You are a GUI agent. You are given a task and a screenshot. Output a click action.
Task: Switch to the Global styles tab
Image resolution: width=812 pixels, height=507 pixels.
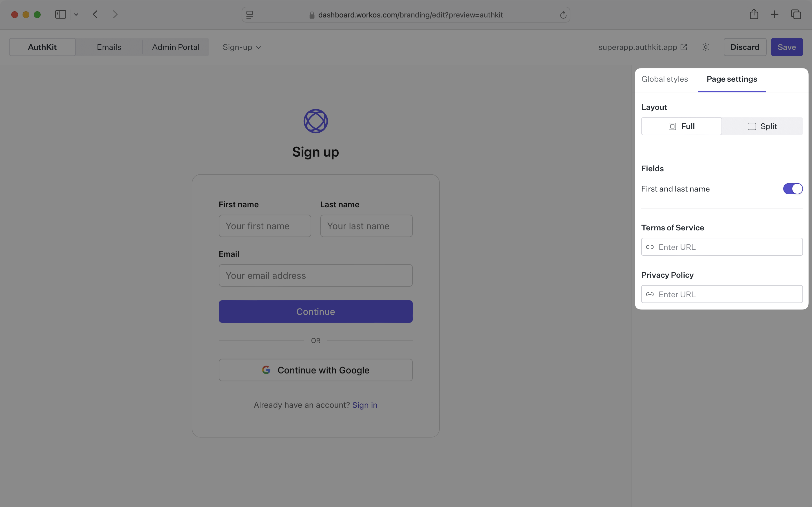[x=665, y=79]
